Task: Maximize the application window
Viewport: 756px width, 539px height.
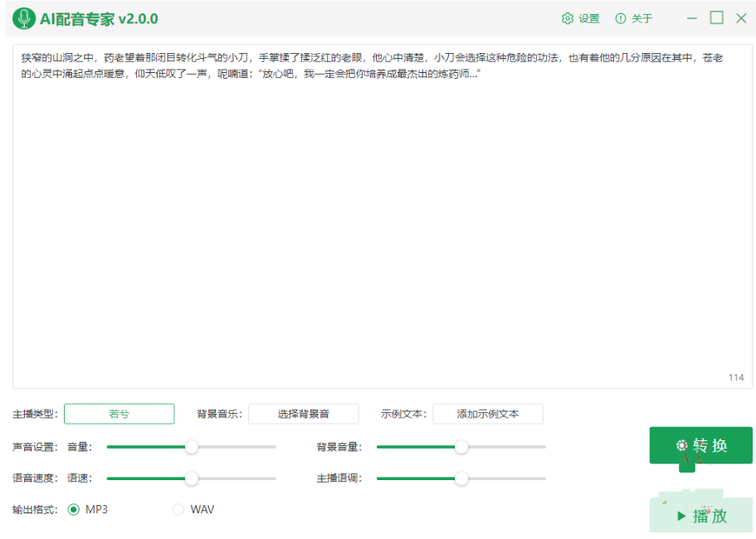Action: 716,18
